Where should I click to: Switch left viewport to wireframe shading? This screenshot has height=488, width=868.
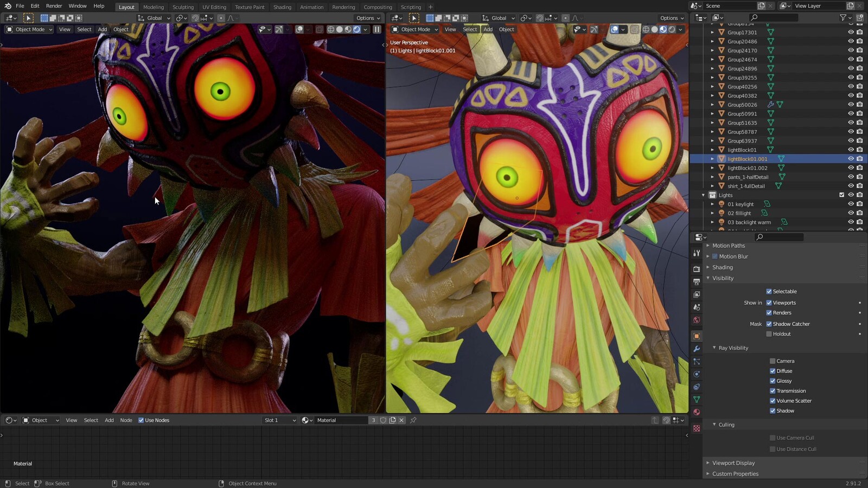330,29
